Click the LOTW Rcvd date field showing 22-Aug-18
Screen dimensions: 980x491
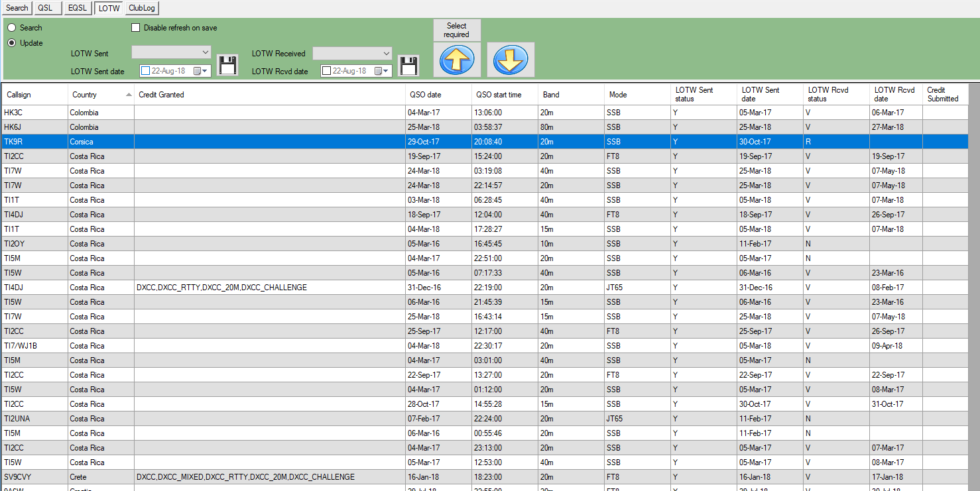(356, 71)
